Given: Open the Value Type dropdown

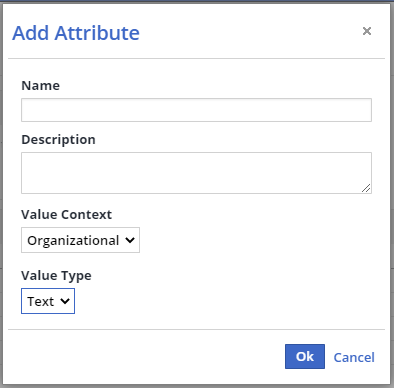Looking at the screenshot, I should (x=48, y=301).
